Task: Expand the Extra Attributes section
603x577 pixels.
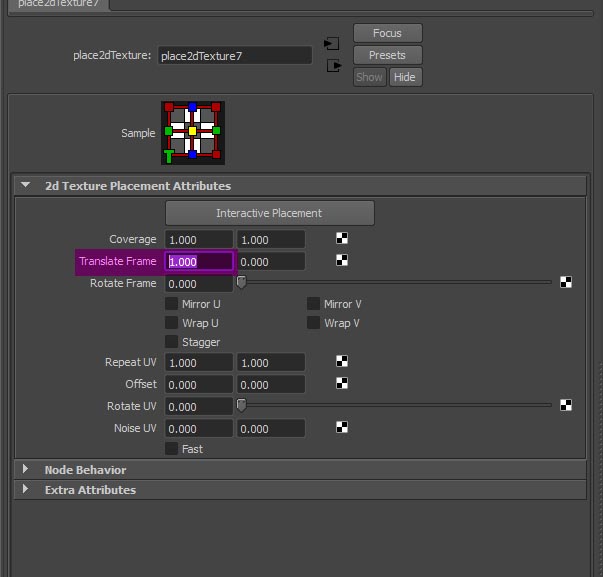Action: 25,489
